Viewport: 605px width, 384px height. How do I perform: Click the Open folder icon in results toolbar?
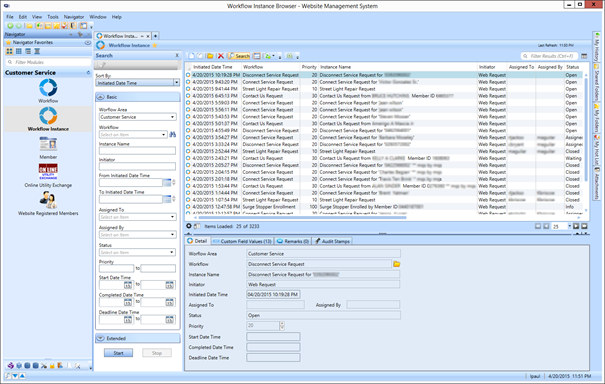(x=210, y=56)
